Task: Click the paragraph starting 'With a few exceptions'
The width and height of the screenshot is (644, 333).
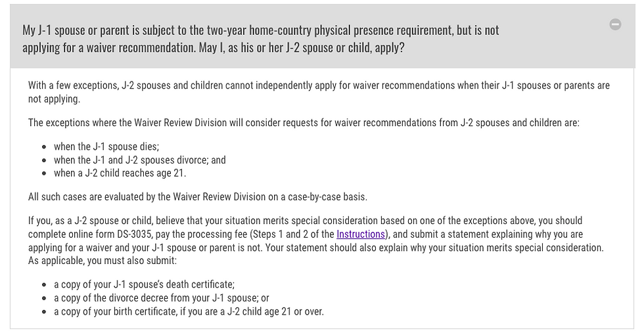Action: (319, 92)
